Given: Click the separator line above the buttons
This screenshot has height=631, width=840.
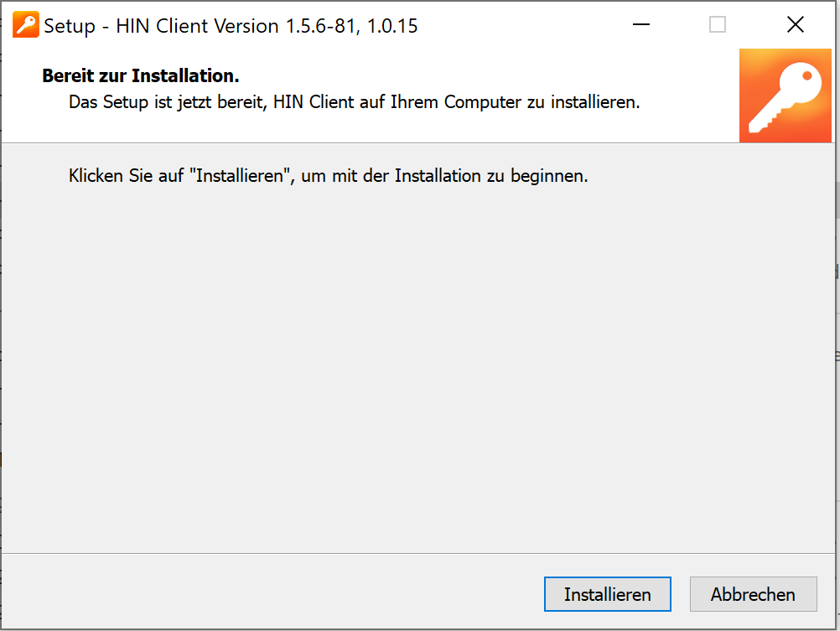Looking at the screenshot, I should click(x=417, y=553).
